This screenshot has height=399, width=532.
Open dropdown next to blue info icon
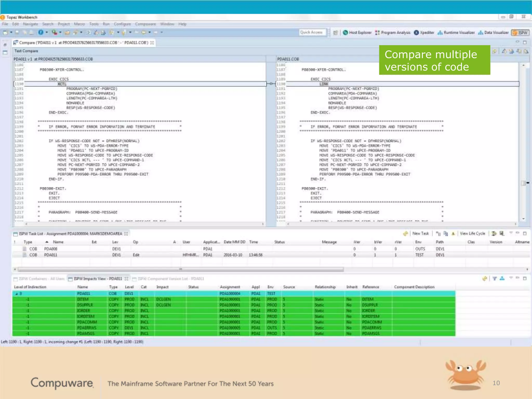point(47,32)
